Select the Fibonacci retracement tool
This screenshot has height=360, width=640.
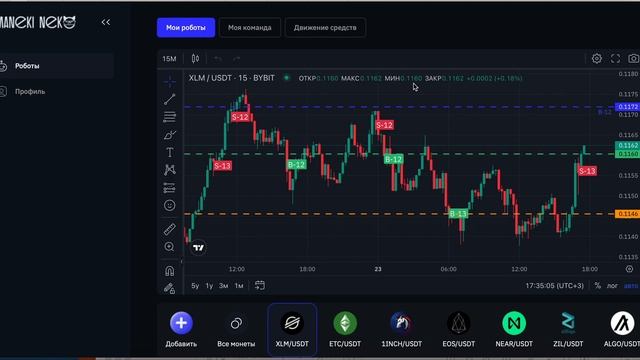170,117
